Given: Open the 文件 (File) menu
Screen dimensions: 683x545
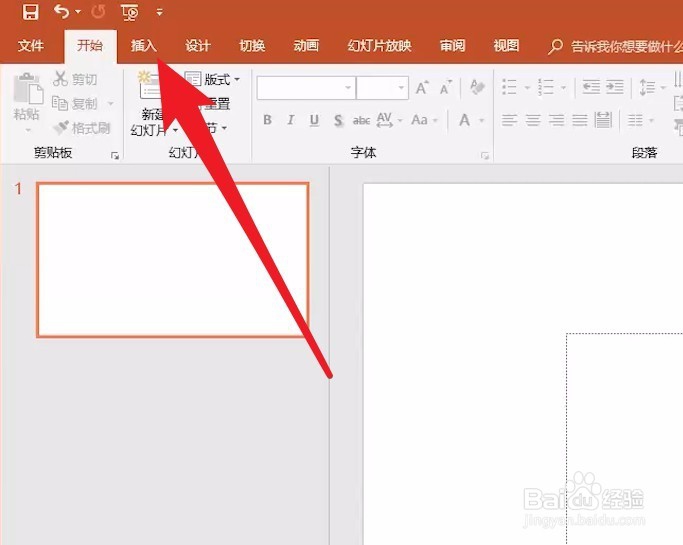Looking at the screenshot, I should (30, 45).
